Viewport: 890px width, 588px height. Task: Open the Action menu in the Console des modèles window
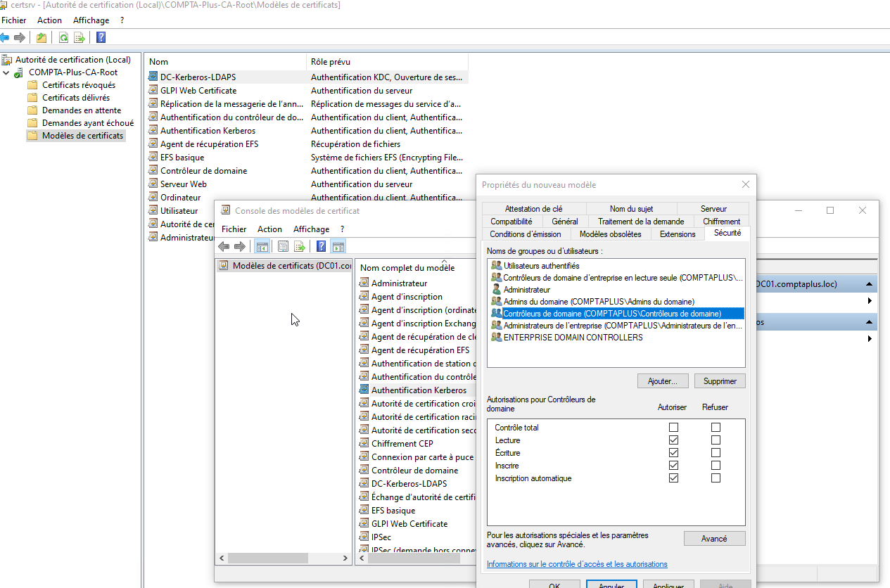269,229
